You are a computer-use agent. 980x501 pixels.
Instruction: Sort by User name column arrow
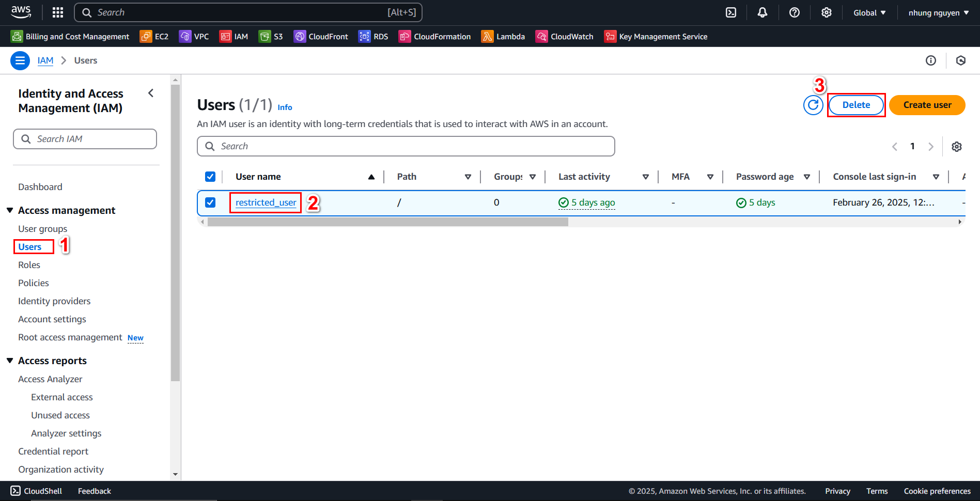click(x=371, y=177)
